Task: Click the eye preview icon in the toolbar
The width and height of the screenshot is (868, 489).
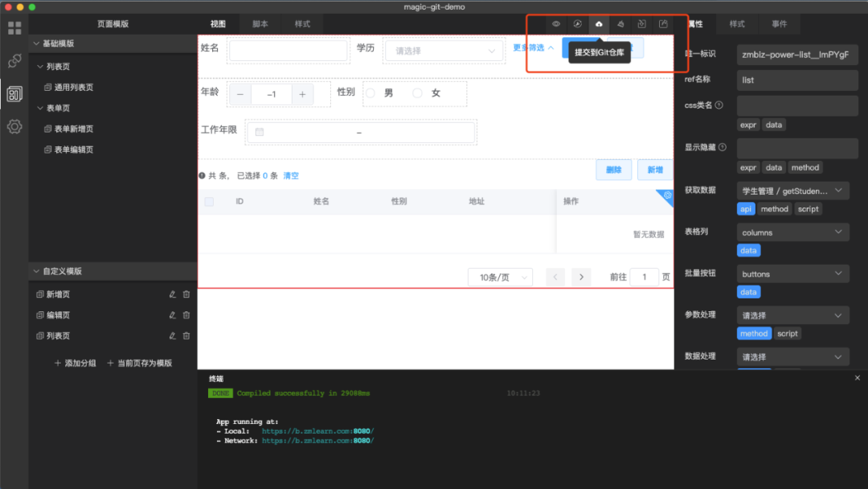Action: click(x=556, y=24)
